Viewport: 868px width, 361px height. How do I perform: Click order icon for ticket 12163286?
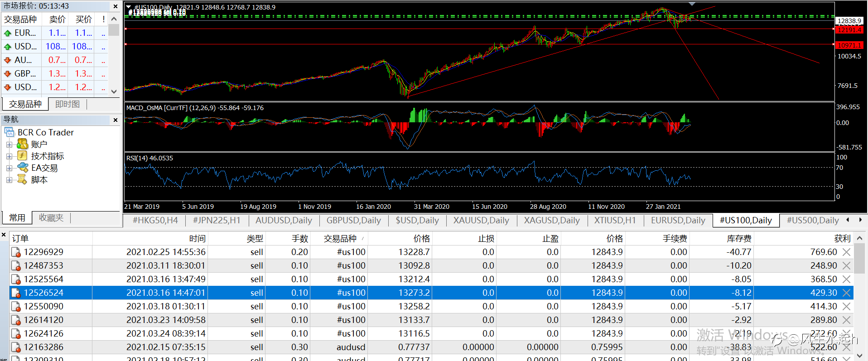click(x=16, y=347)
